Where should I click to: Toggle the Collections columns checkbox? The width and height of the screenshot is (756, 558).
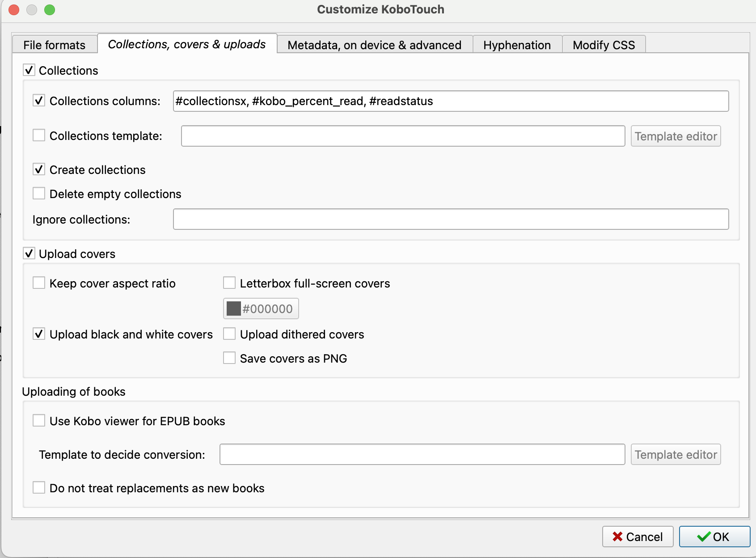tap(39, 101)
